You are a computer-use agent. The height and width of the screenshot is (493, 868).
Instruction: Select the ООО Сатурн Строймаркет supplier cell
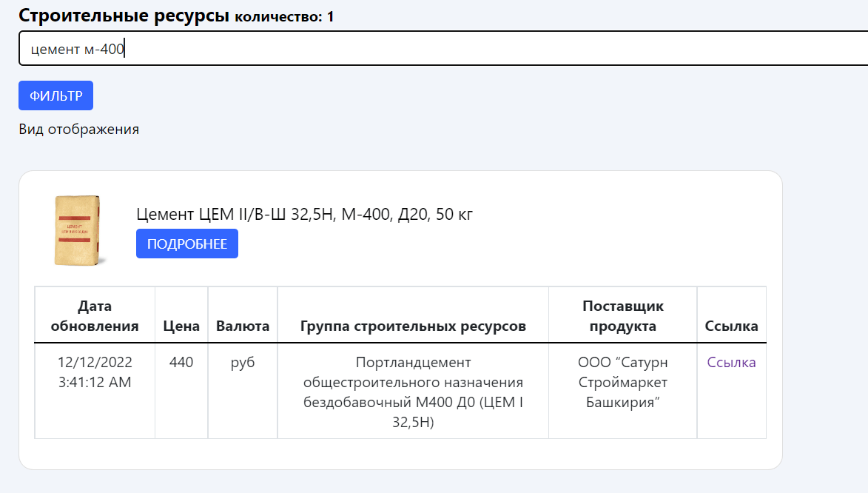[x=623, y=383]
